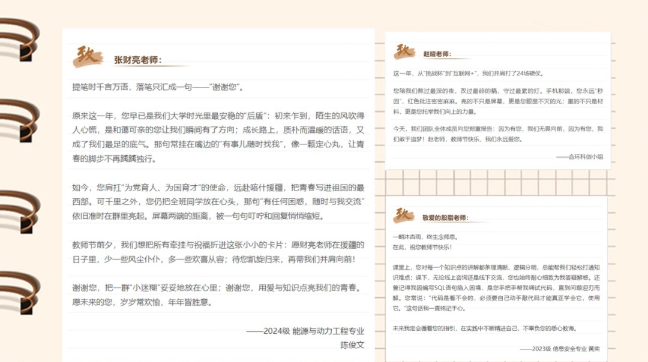Click the 致 brush icon beside 赵 teacher's greeting

[404, 51]
